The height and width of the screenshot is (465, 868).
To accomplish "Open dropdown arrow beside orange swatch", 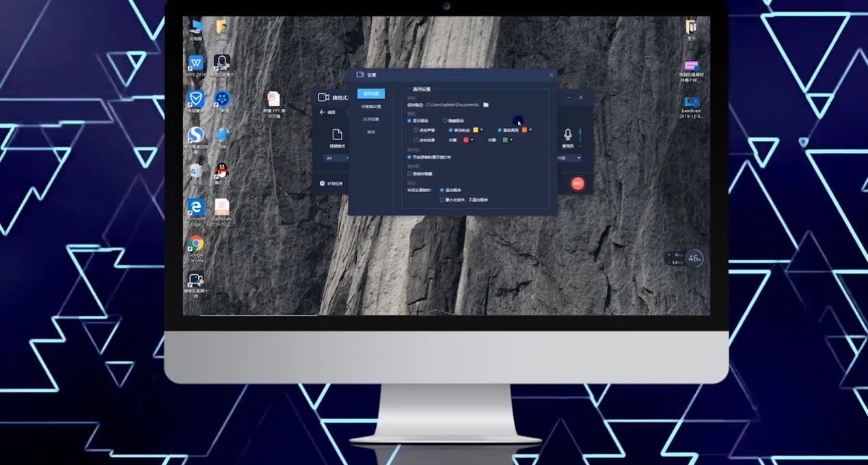I will 530,129.
